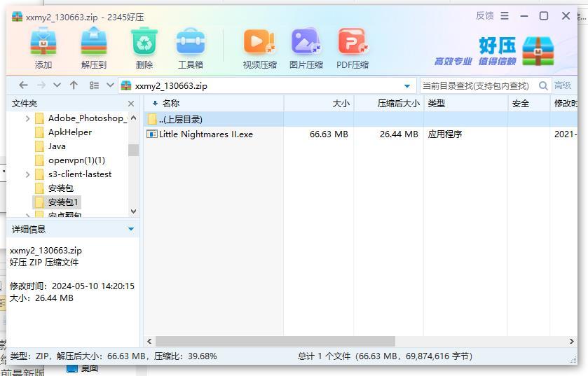Click folder tree scrollbar down arrow
Viewport: 588px width, 376px height.
tap(133, 211)
